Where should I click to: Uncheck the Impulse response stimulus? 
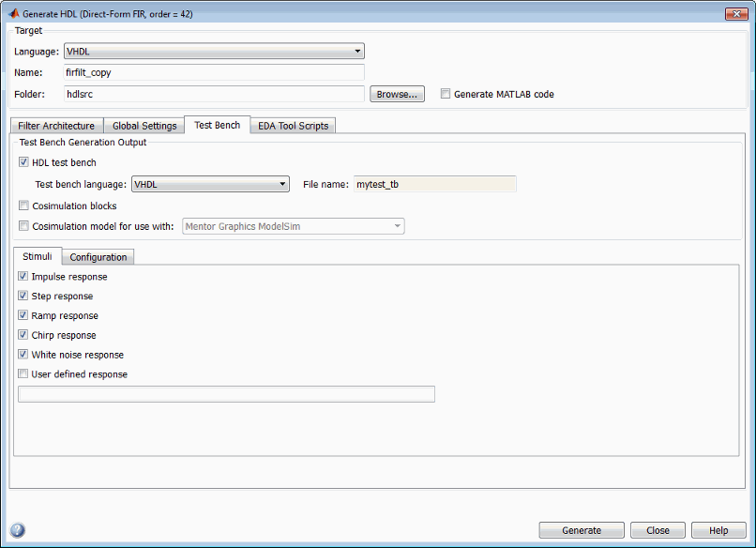point(23,277)
